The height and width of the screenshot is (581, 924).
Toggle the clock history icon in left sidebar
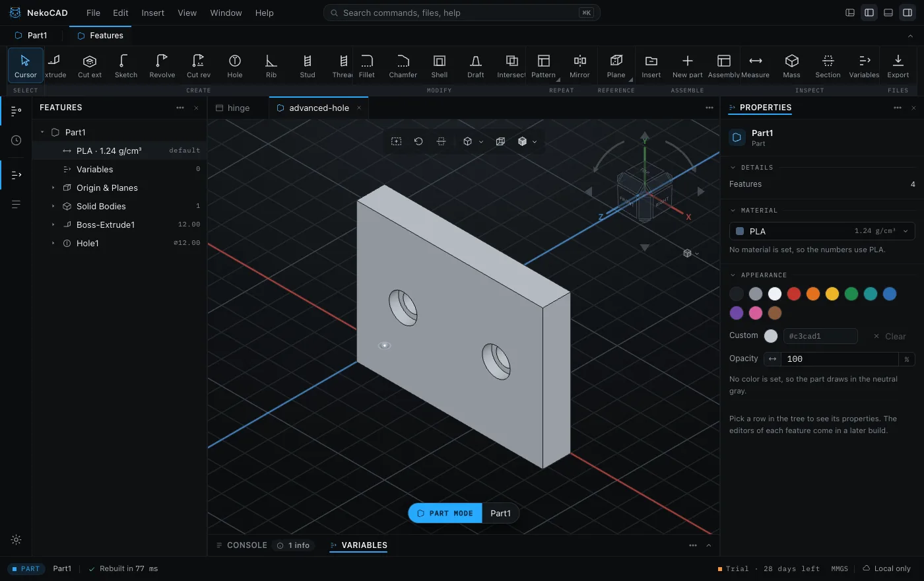coord(16,140)
